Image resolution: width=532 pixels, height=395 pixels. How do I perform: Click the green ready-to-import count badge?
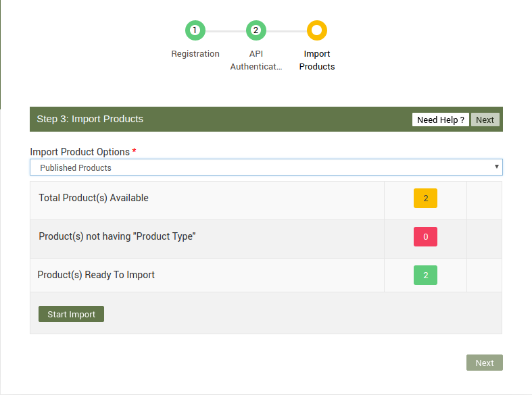(425, 275)
